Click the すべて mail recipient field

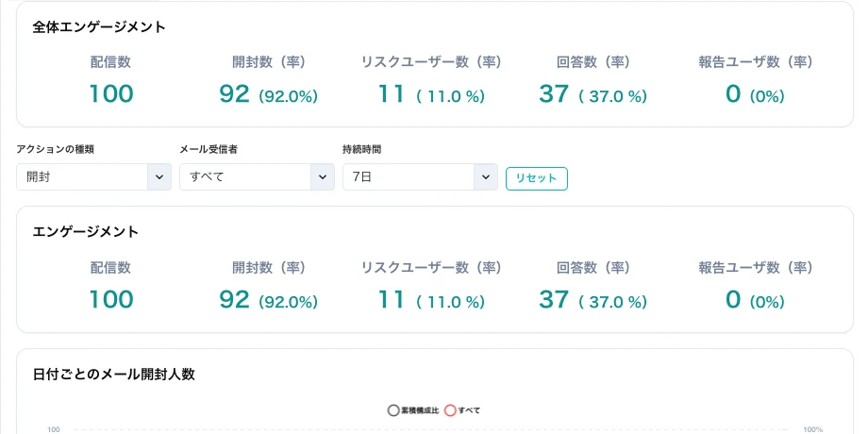pos(245,177)
